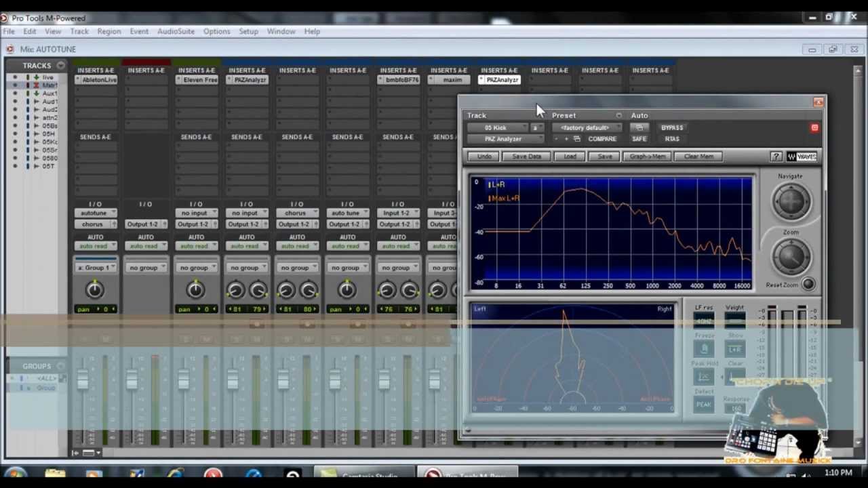Click the Show L+R button in PAZ Analyzer
Image resolution: width=868 pixels, height=488 pixels.
(735, 350)
